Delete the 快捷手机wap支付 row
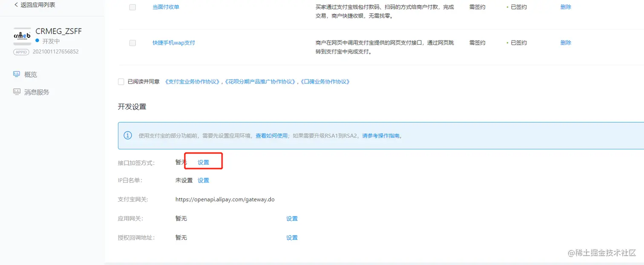Screen dimensions: 644x265 [566, 43]
